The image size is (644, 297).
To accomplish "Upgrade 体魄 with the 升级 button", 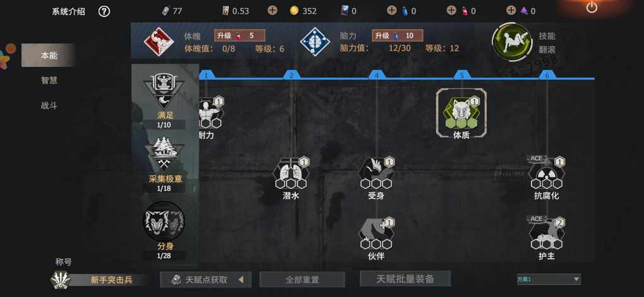I will pyautogui.click(x=239, y=36).
